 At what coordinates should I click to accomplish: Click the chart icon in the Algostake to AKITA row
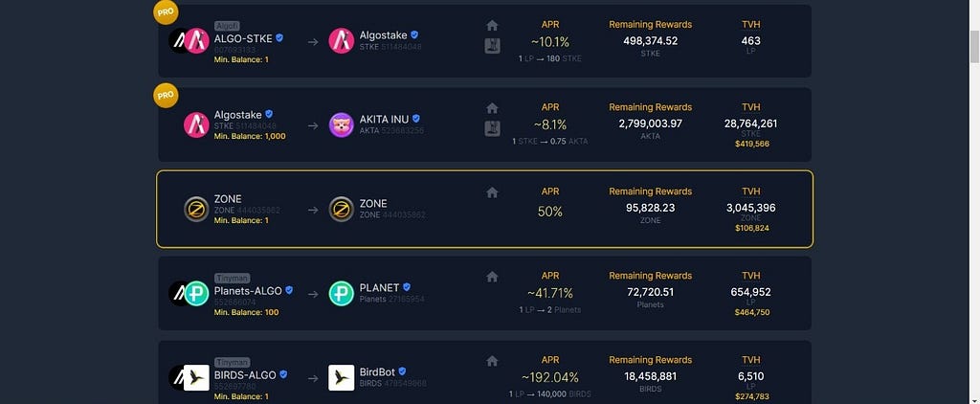[x=493, y=128]
